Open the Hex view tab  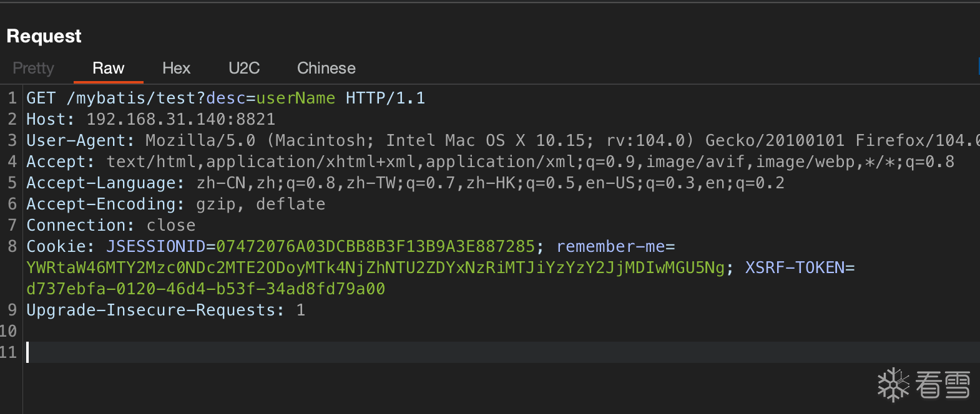[x=176, y=68]
